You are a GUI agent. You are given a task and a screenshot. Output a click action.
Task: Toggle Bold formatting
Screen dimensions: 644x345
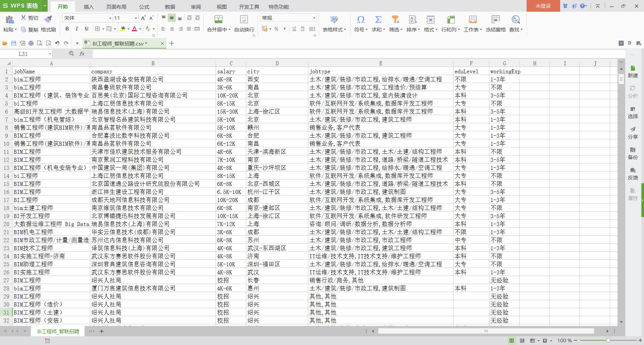[x=67, y=29]
